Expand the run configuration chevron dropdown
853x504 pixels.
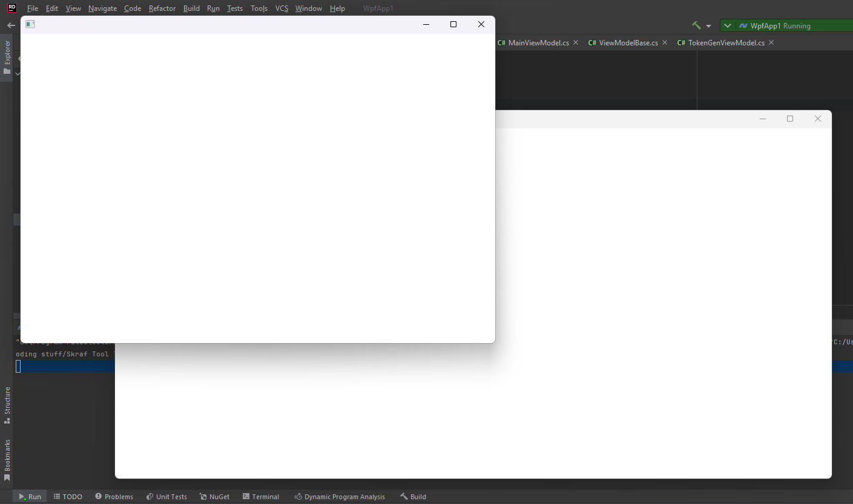click(x=728, y=25)
